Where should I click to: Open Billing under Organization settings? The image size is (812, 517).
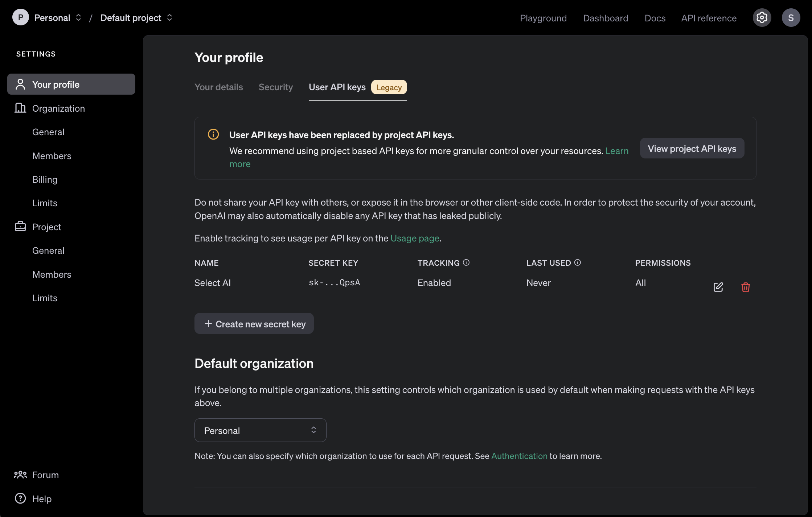(45, 179)
